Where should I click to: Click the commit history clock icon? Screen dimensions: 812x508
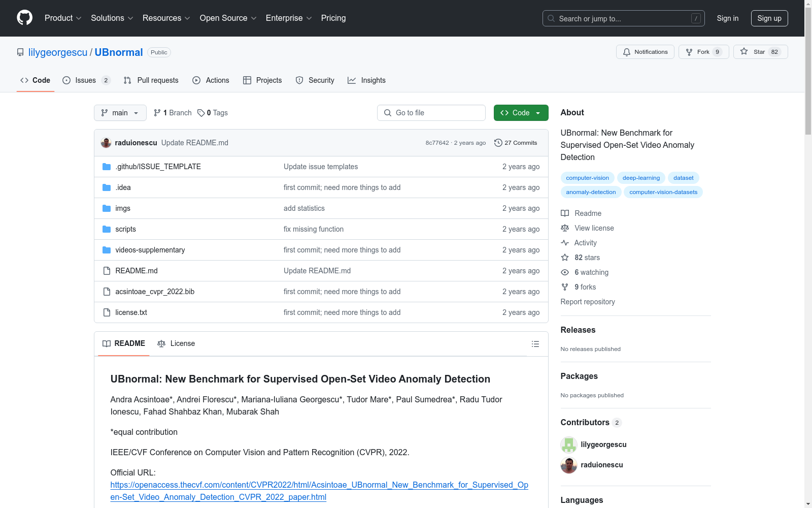point(498,143)
